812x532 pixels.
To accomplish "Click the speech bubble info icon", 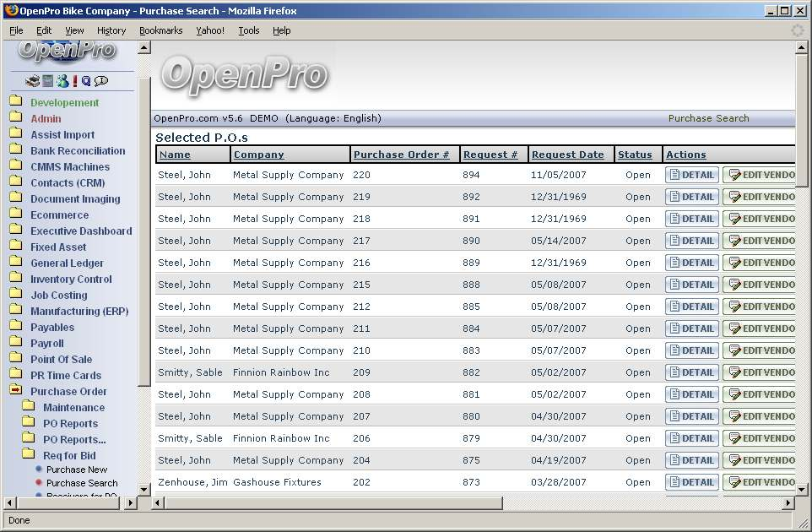I will (101, 81).
